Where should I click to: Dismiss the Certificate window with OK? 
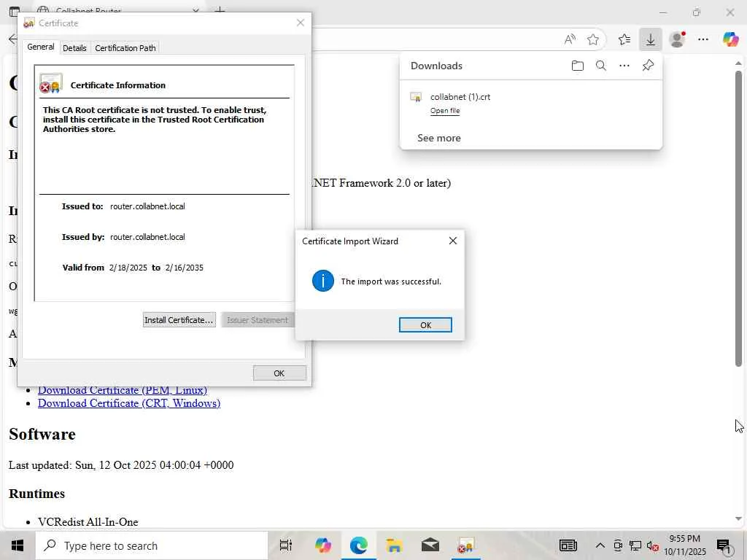pos(279,373)
